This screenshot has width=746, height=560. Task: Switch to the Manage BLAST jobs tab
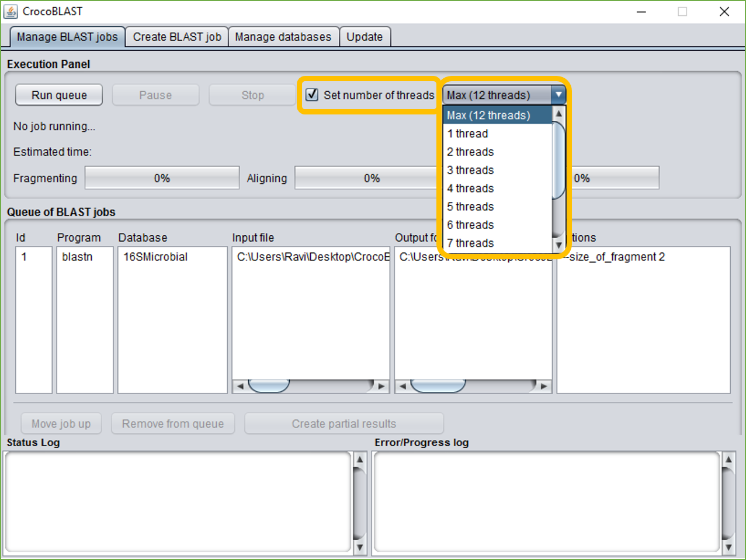[x=67, y=37]
